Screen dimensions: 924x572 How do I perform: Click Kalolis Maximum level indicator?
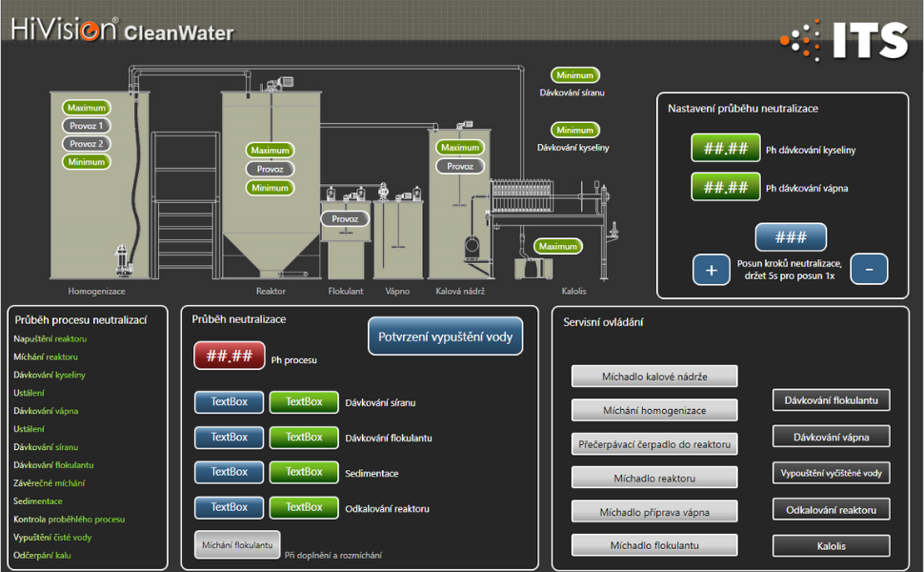(x=558, y=247)
